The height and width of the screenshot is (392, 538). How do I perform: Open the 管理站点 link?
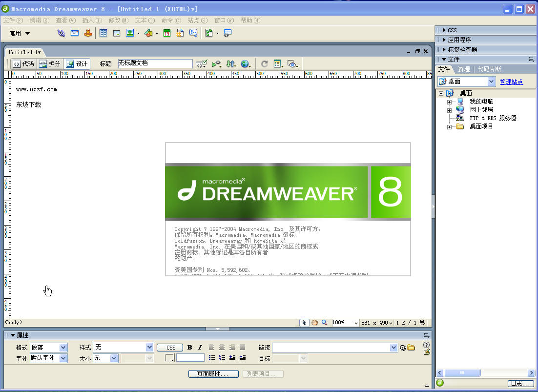tap(511, 82)
